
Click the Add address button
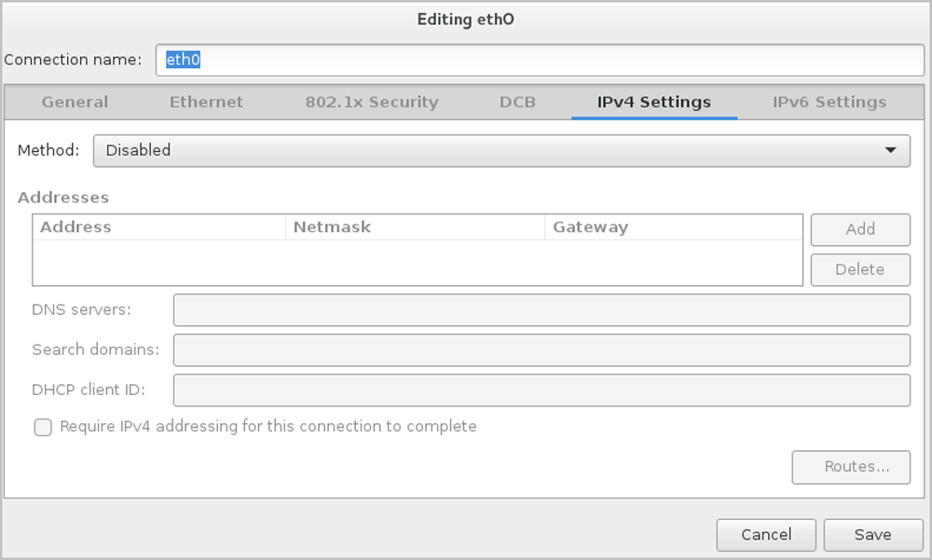click(x=860, y=229)
